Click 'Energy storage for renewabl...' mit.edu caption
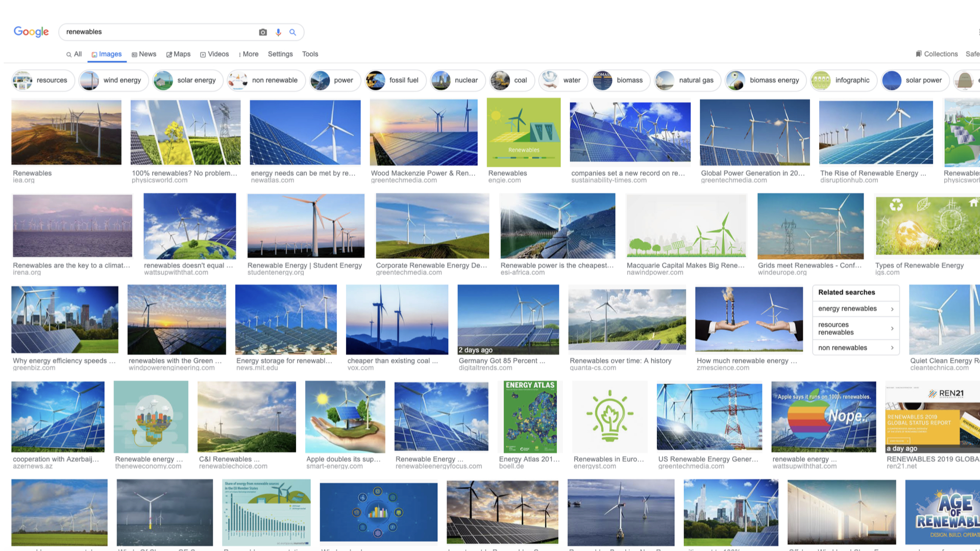This screenshot has height=551, width=980. 284,361
